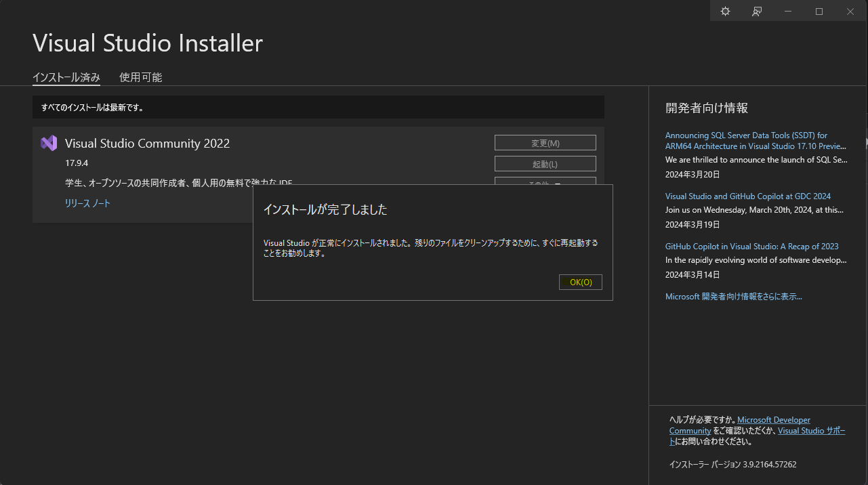Expand the その他 dropdown
Viewport: 868px width, 485px height.
[x=545, y=184]
